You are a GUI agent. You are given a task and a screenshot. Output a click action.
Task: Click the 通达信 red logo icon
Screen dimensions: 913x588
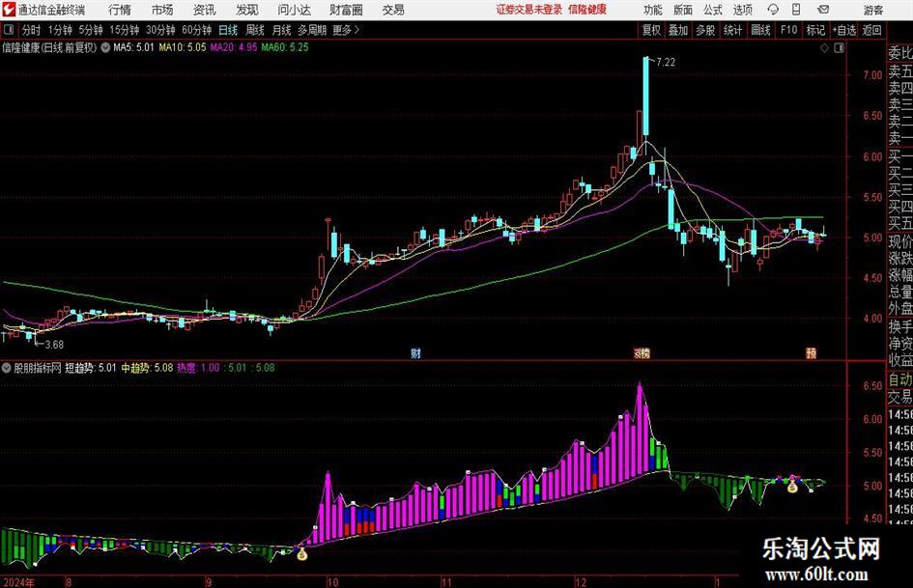click(8, 10)
